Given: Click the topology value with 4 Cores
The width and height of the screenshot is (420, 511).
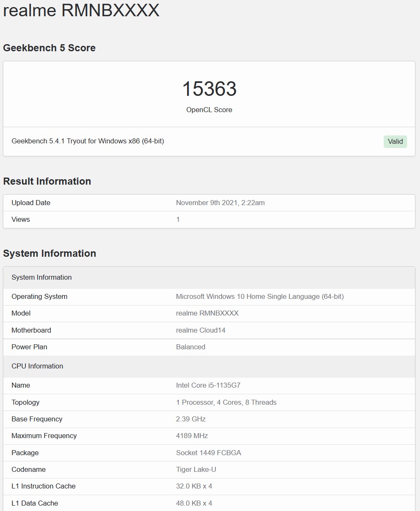Looking at the screenshot, I should [226, 403].
